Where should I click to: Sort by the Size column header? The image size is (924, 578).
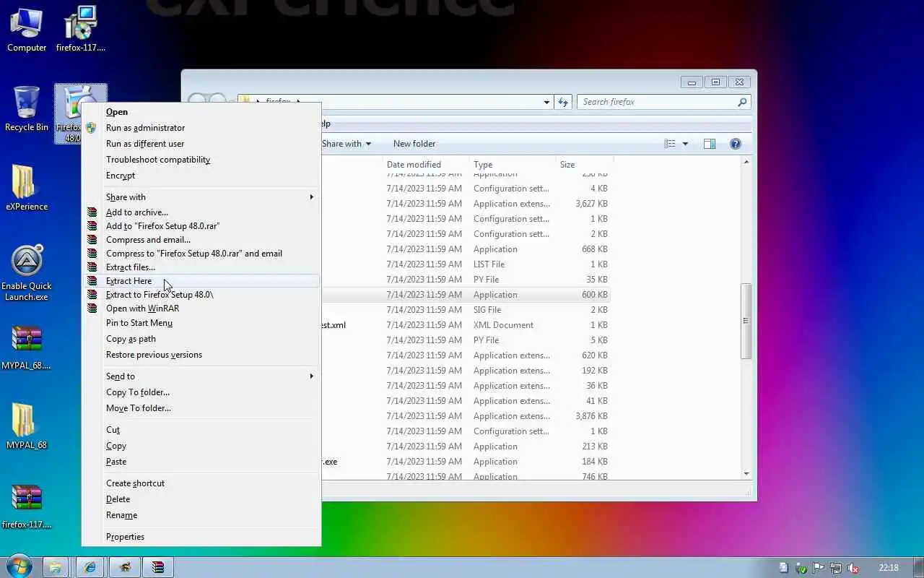click(584, 165)
